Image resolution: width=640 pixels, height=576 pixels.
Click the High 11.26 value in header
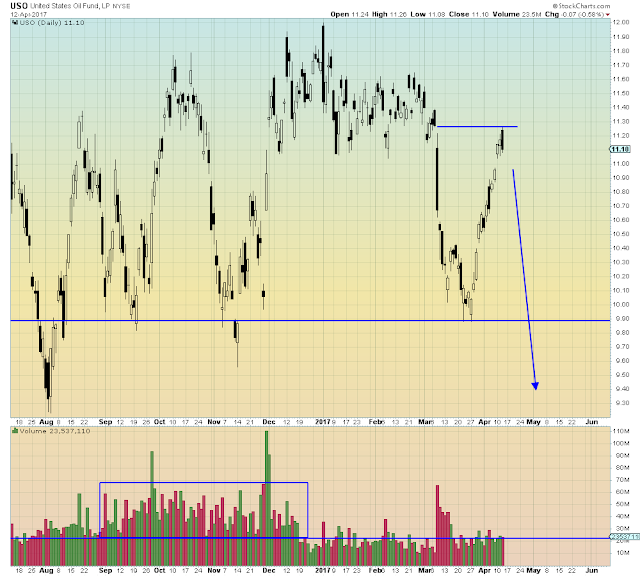389,14
